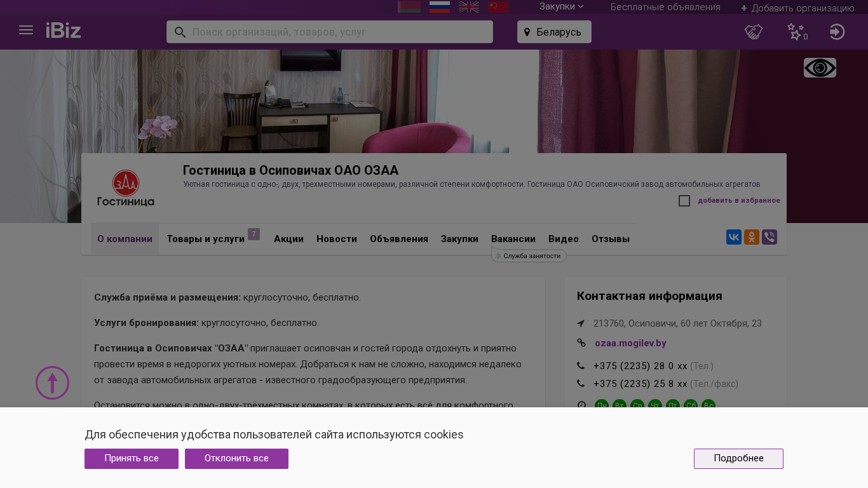Open the Видео tab
Image resolution: width=868 pixels, height=488 pixels.
[564, 239]
